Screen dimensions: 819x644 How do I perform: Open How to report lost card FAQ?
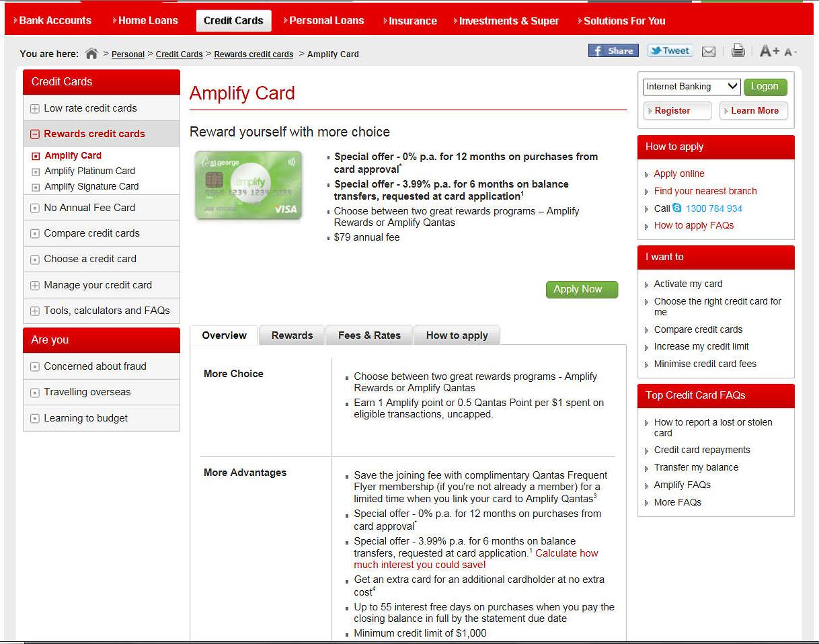pos(713,428)
